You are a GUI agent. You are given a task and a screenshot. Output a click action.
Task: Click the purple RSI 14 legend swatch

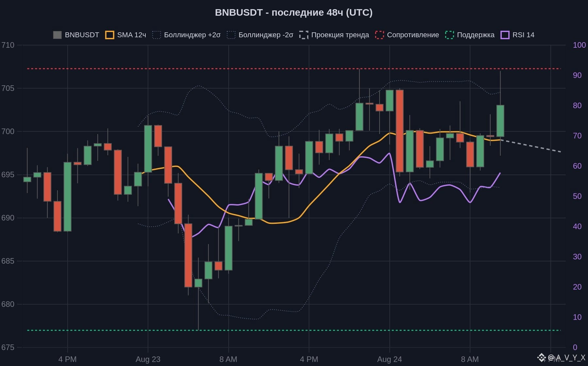point(505,35)
